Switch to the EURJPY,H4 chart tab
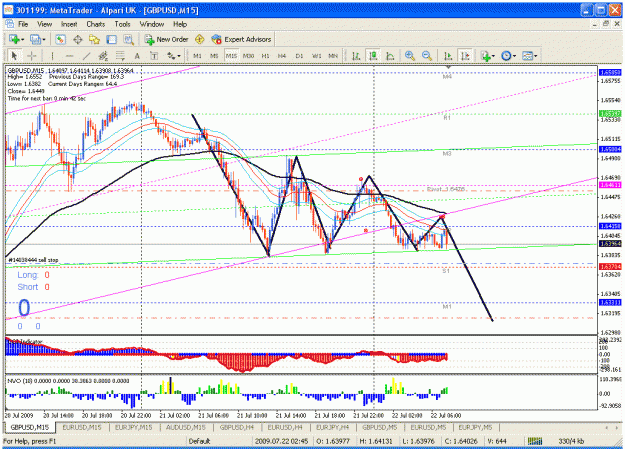 click(x=332, y=427)
